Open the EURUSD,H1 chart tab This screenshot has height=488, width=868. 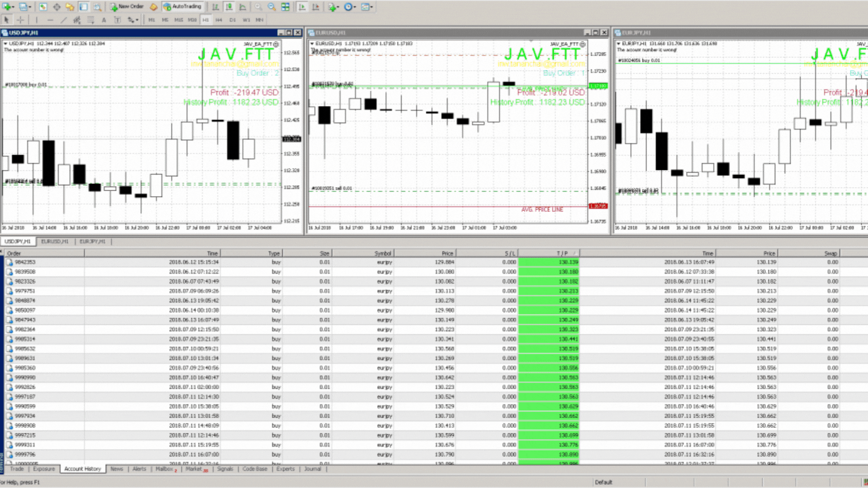55,241
